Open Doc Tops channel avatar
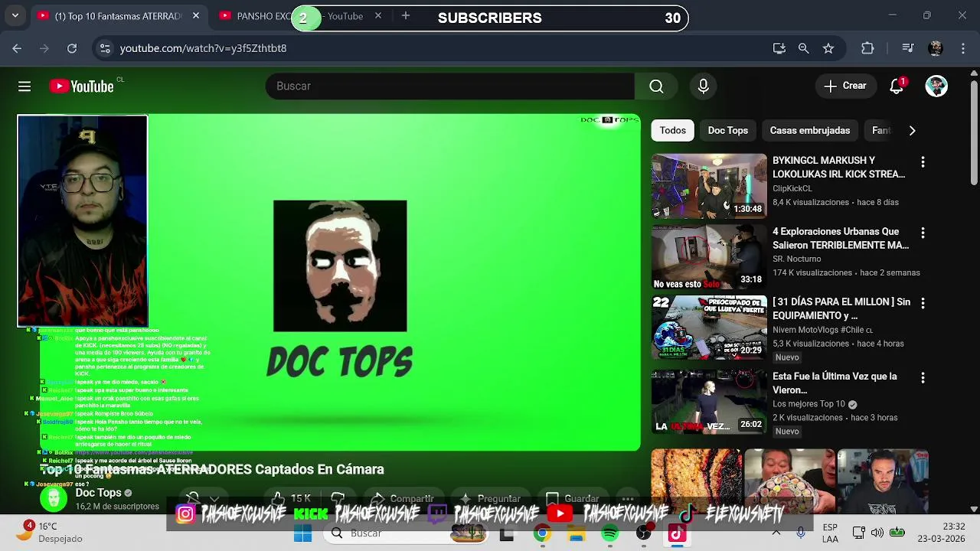Screen dimensions: 980x551 point(54,499)
